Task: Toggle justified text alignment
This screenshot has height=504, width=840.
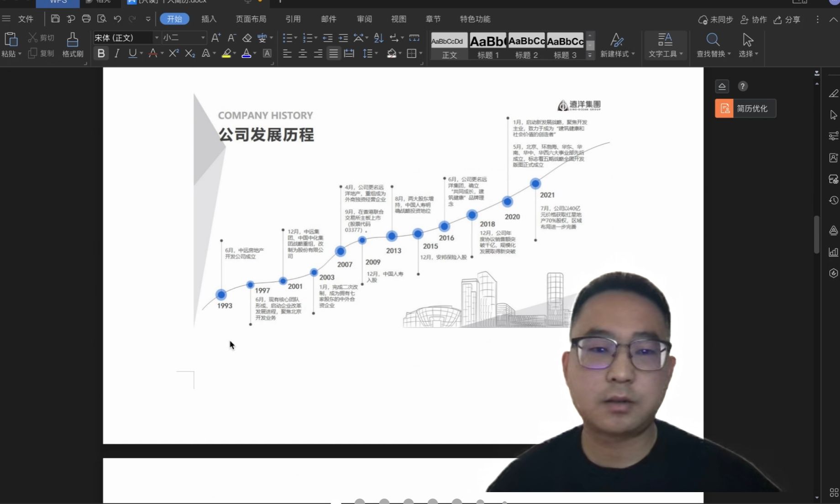Action: click(334, 53)
